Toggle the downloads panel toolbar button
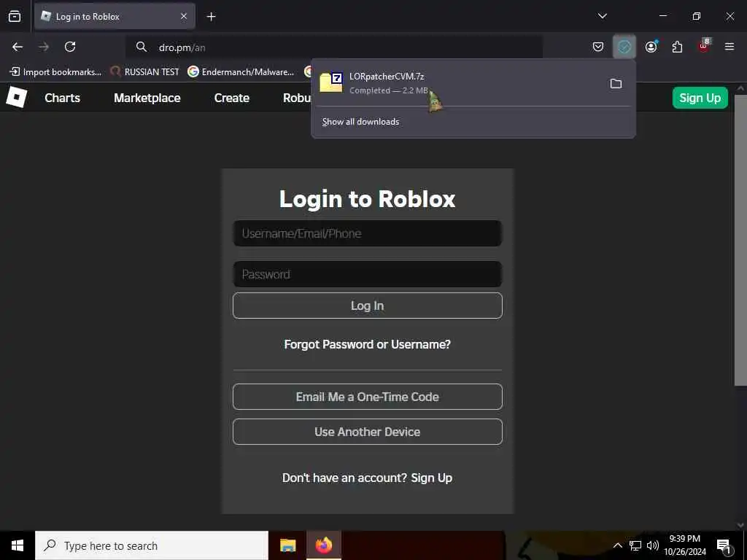The height and width of the screenshot is (560, 747). [x=624, y=47]
